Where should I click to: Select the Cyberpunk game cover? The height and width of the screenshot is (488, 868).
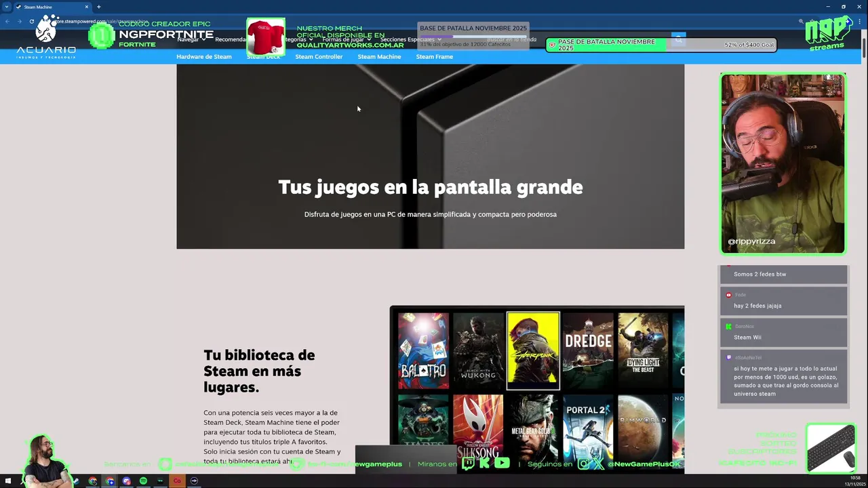coord(533,350)
